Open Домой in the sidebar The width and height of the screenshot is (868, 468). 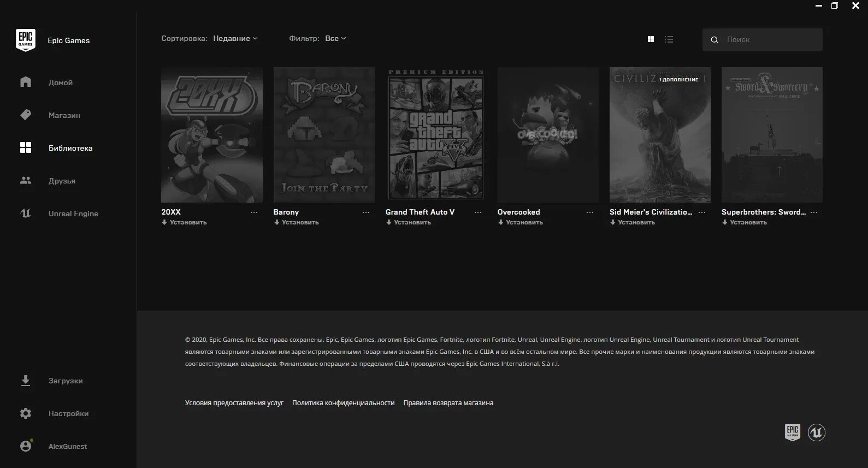(x=61, y=82)
